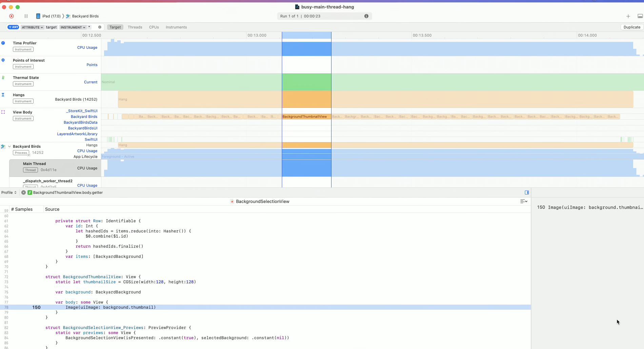The image size is (644, 349).
Task: Click the BackgroundSelectionView file title
Action: point(263,201)
